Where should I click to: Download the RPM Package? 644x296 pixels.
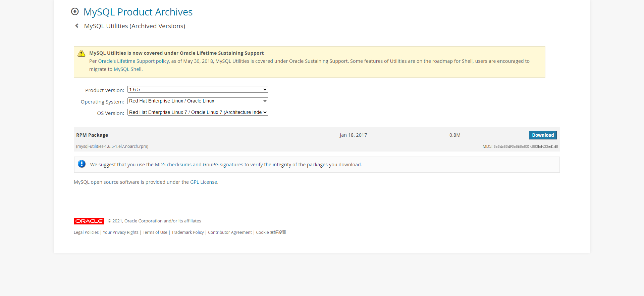[x=543, y=135]
